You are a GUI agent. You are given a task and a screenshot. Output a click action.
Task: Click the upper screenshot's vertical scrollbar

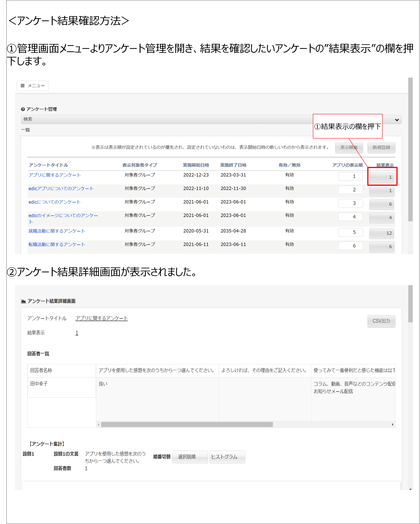click(410, 149)
